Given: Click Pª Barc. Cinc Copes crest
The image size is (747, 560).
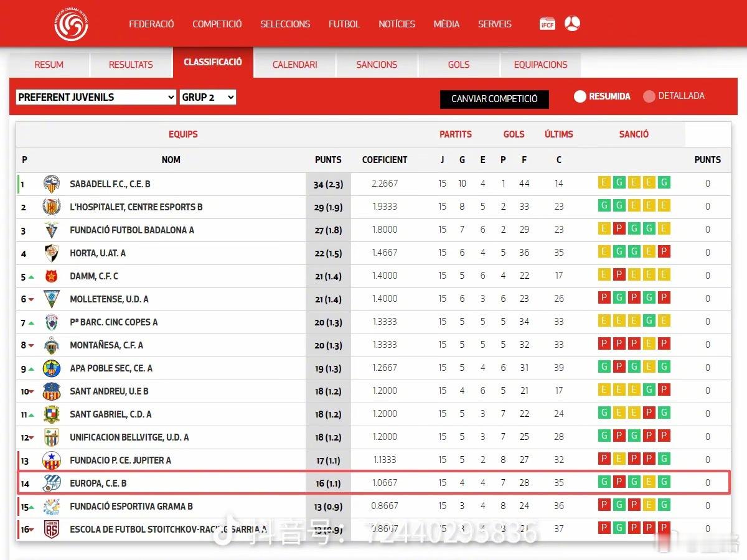Looking at the screenshot, I should point(52,322).
